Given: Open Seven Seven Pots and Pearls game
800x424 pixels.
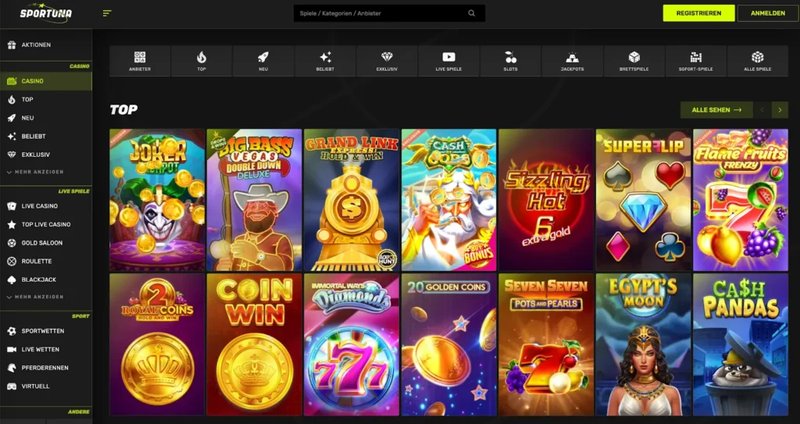Looking at the screenshot, I should click(546, 344).
